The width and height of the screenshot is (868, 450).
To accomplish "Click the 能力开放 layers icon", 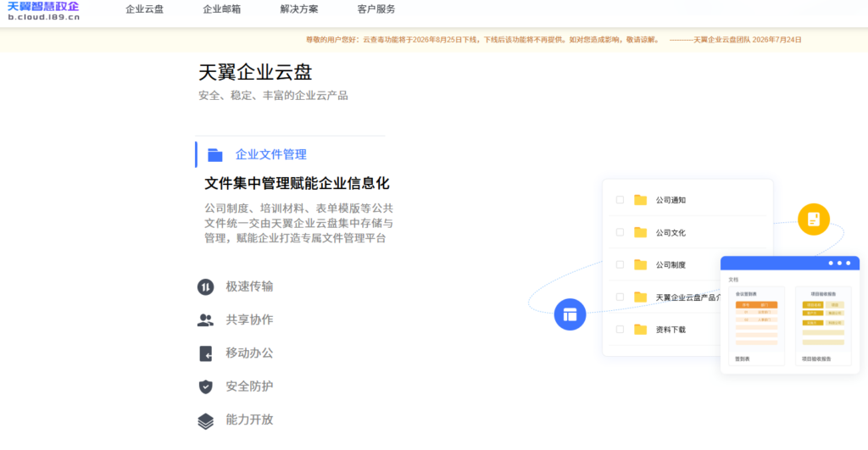I will [x=205, y=420].
